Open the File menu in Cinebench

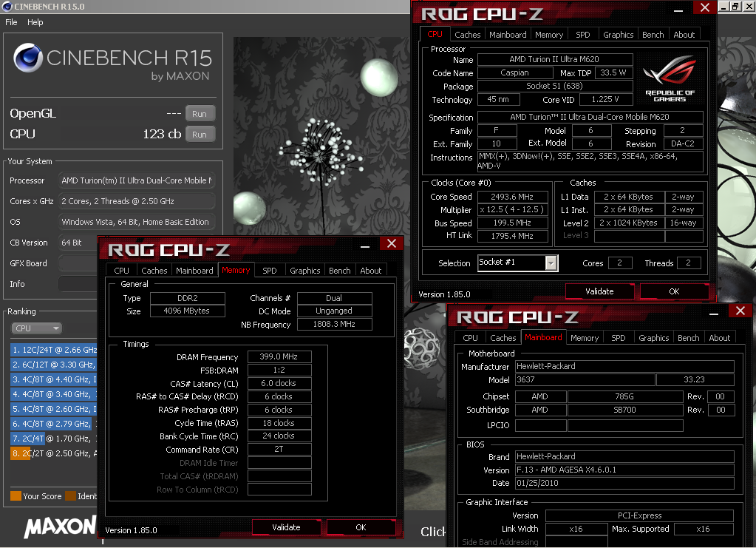tap(11, 22)
